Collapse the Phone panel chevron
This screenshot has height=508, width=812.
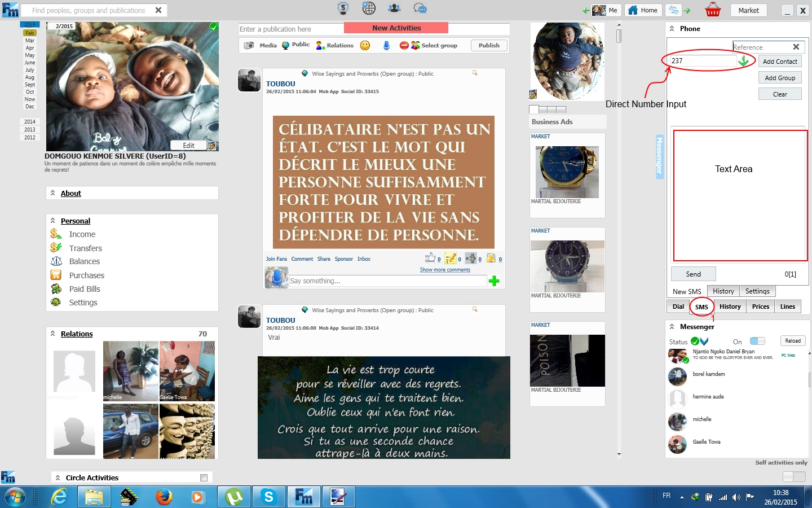(x=672, y=28)
